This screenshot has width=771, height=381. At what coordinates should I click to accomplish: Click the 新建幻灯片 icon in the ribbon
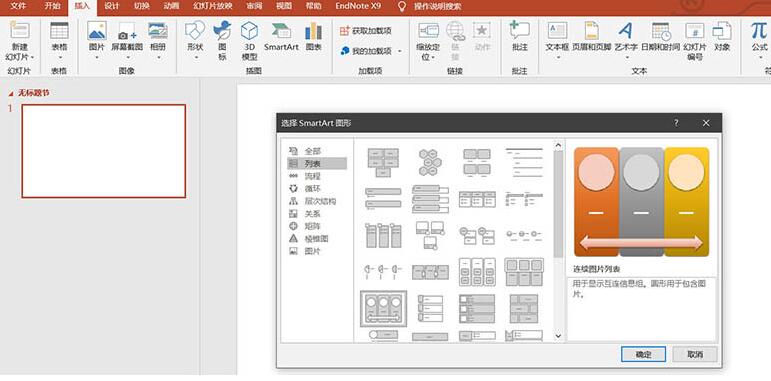(x=20, y=30)
